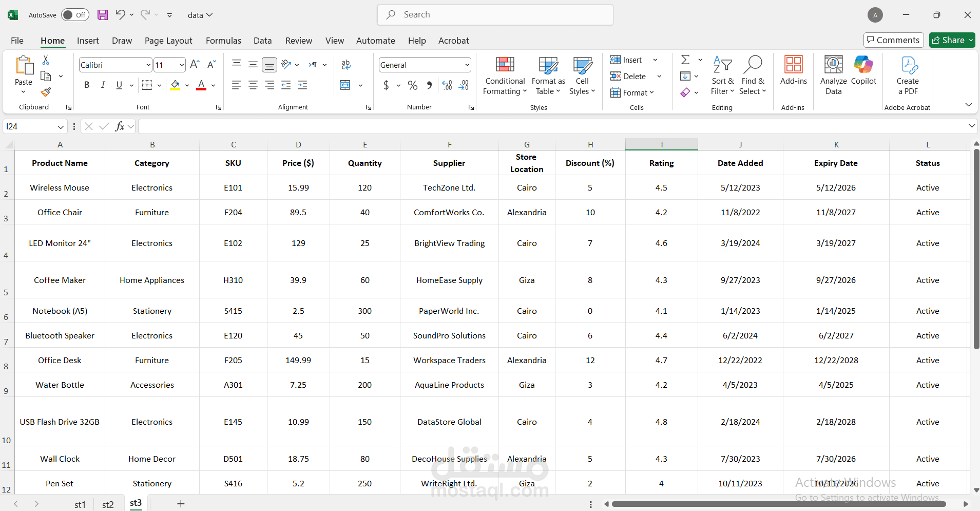Viewport: 980px width, 511px height.
Task: Select the st1 sheet tab
Action: click(x=80, y=504)
